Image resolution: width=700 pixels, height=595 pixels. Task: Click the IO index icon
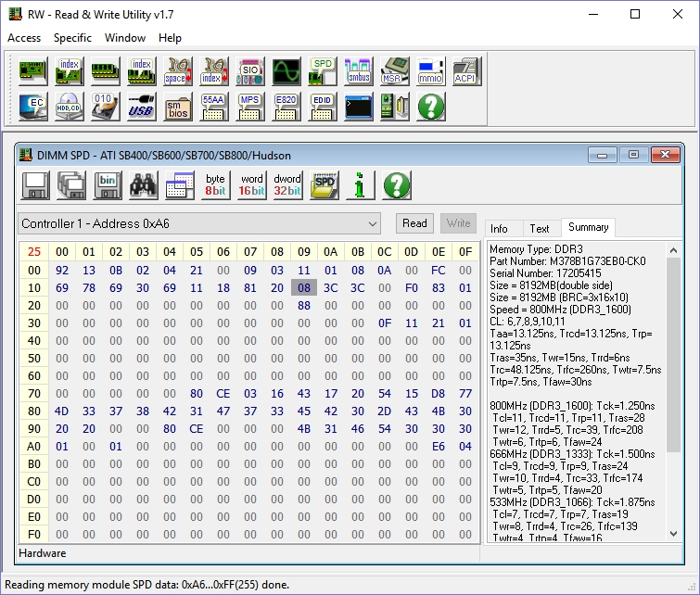pyautogui.click(x=214, y=71)
